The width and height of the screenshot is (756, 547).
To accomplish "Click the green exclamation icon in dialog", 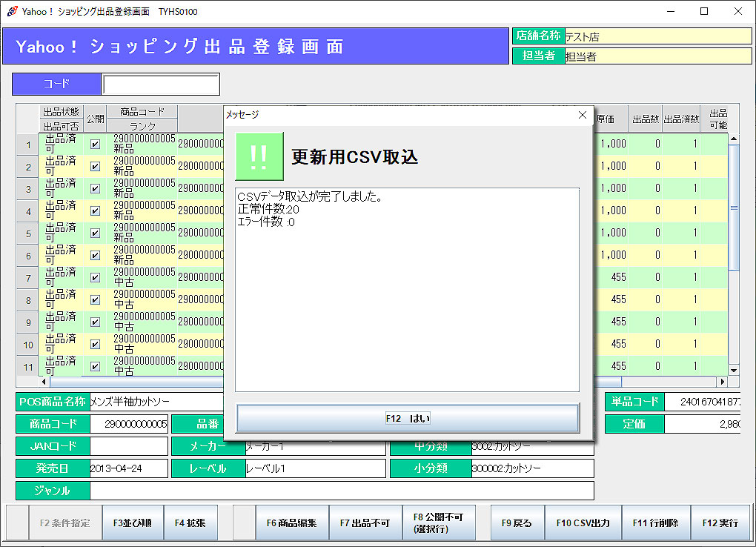I will (x=259, y=156).
